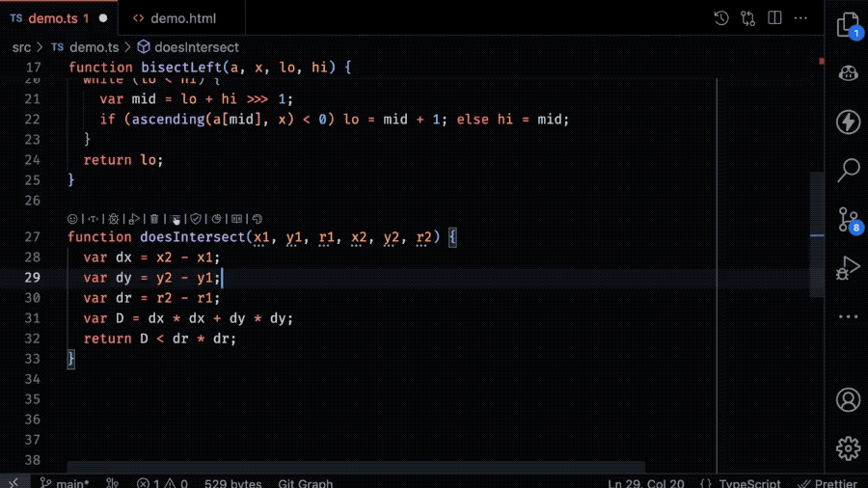Open the remote window indicator in the status bar
Screen dimensions: 868x488
(x=14, y=483)
